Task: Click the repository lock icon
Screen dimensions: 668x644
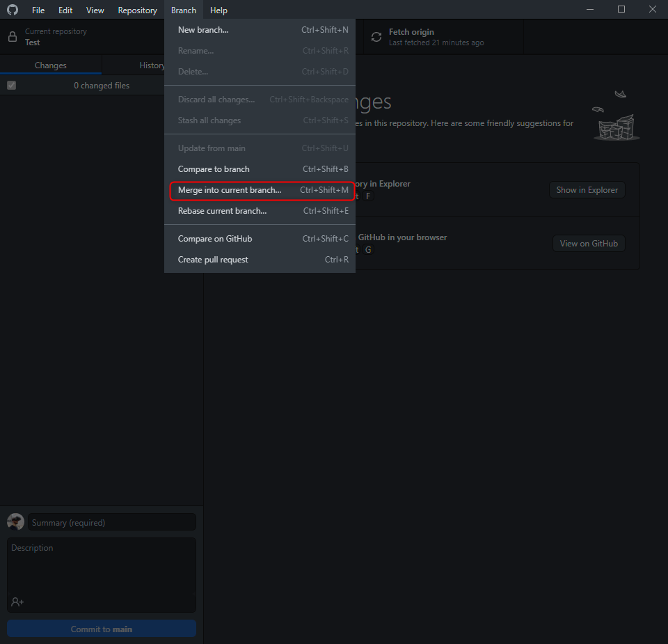Action: pyautogui.click(x=13, y=37)
